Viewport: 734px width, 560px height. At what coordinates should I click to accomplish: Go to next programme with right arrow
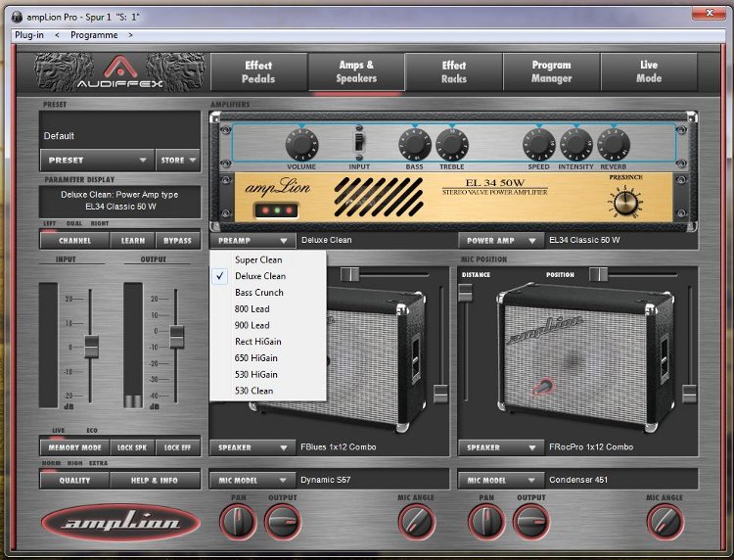point(130,35)
